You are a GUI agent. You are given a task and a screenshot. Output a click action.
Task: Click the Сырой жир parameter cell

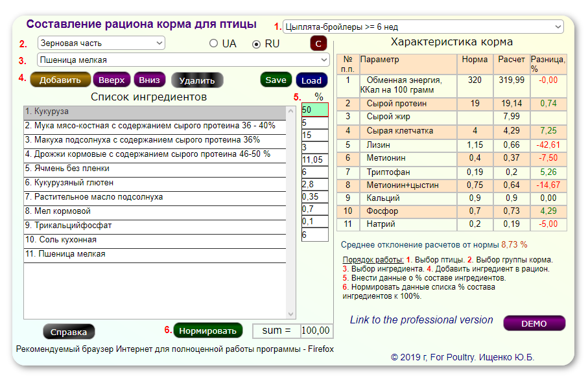[408, 117]
